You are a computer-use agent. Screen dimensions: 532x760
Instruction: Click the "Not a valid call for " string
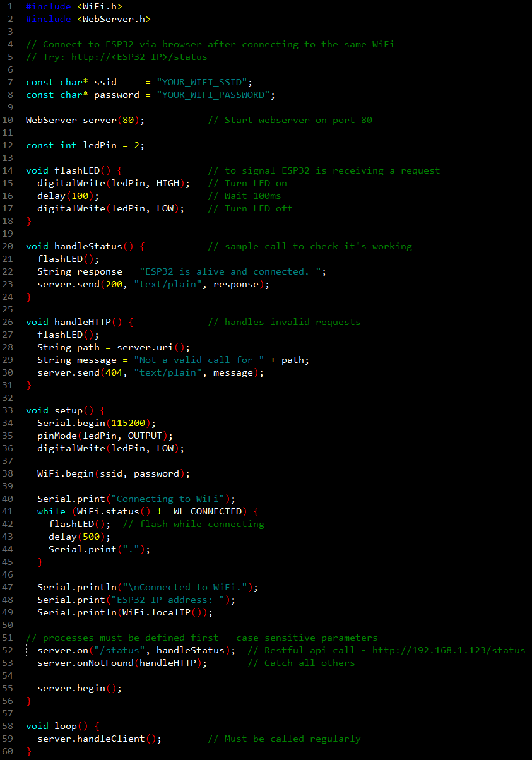coord(199,360)
